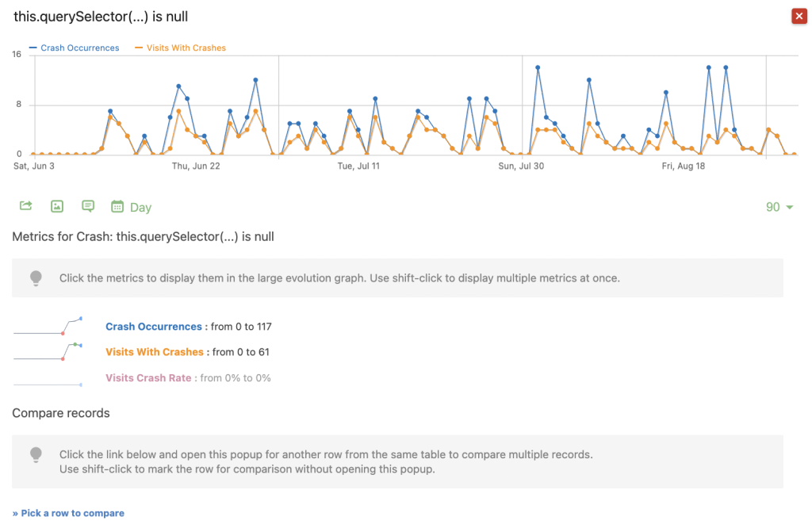Select the Crash Occurrences metric link
The height and width of the screenshot is (532, 812).
coord(154,327)
